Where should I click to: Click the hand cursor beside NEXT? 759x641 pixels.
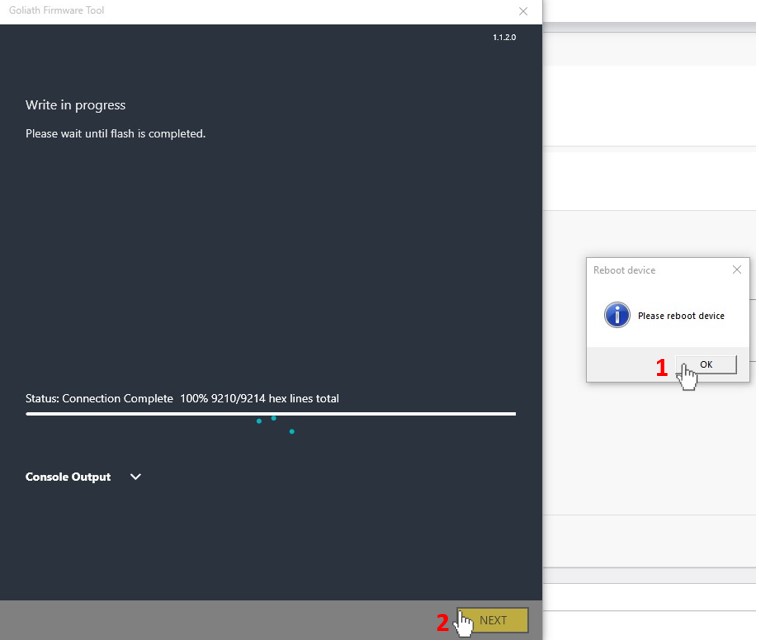463,623
